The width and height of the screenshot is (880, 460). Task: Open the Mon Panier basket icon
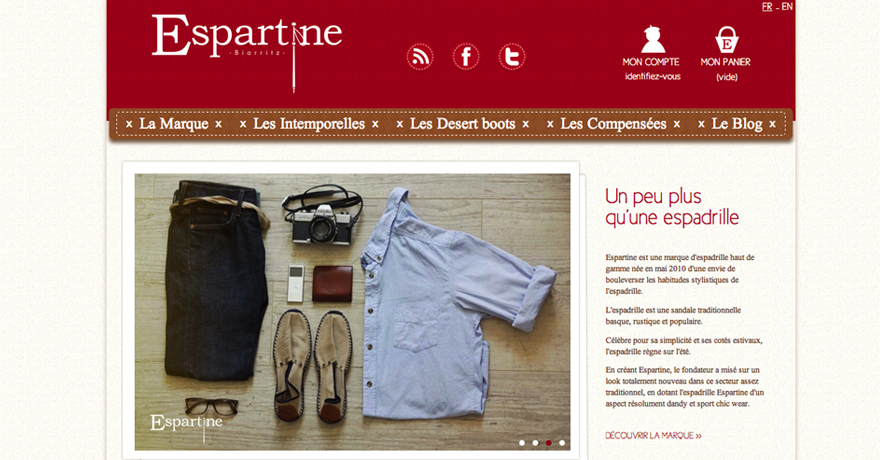point(726,40)
